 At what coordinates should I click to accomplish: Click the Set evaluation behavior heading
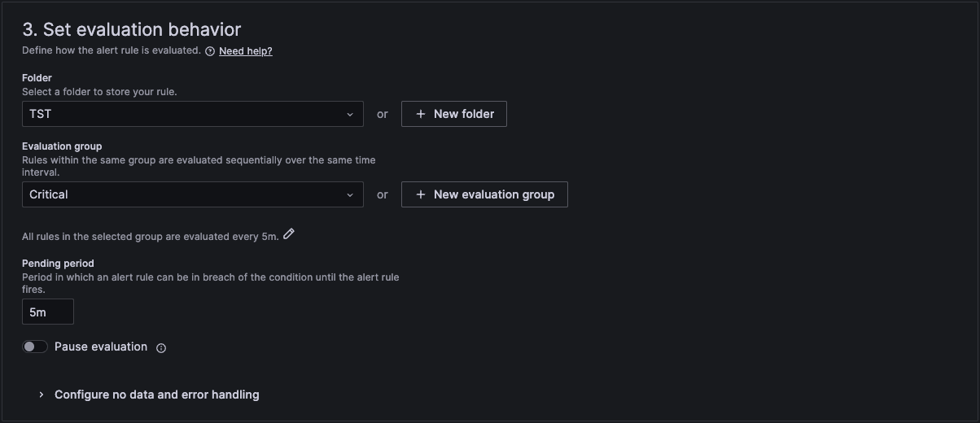point(132,29)
